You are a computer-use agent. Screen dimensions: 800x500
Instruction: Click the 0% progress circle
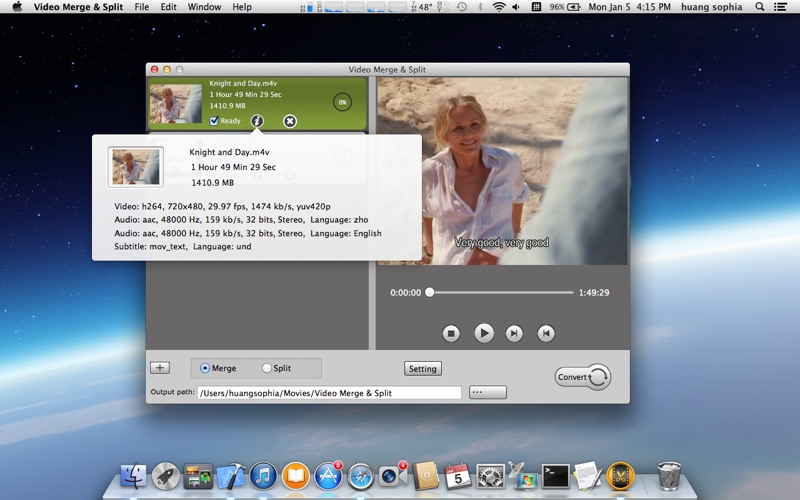(x=342, y=102)
